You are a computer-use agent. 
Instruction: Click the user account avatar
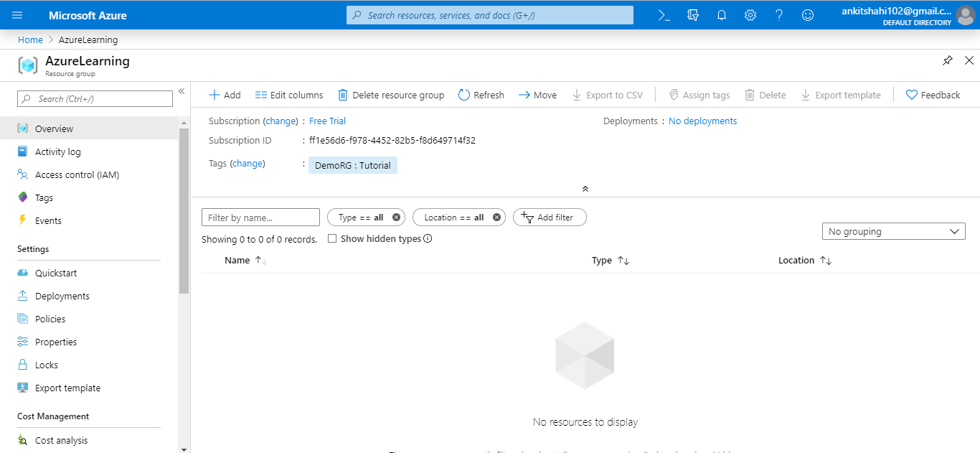[x=965, y=15]
